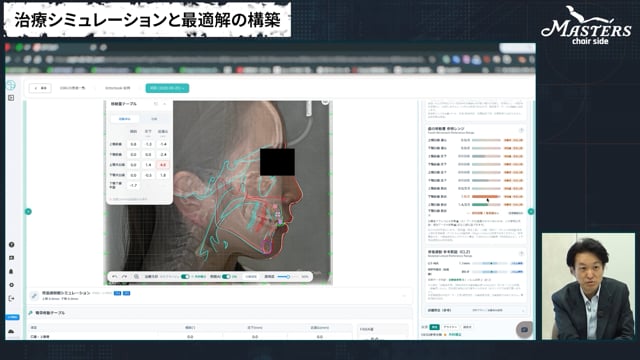Click the orange highlighted range bar

point(486,196)
